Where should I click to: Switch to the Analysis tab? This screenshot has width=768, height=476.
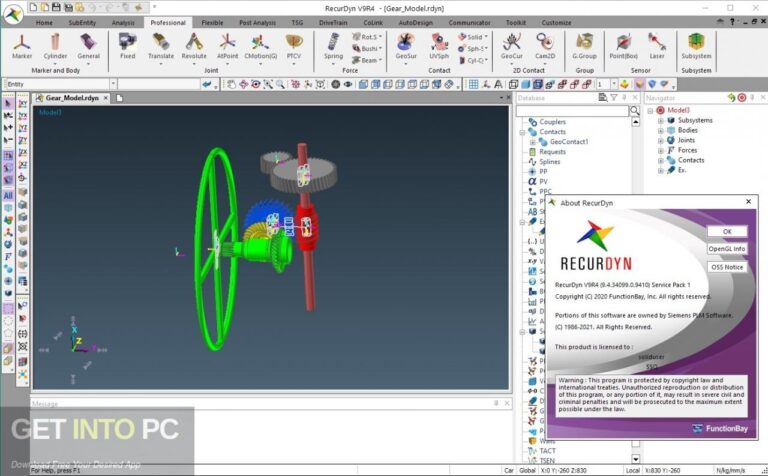pyautogui.click(x=123, y=23)
